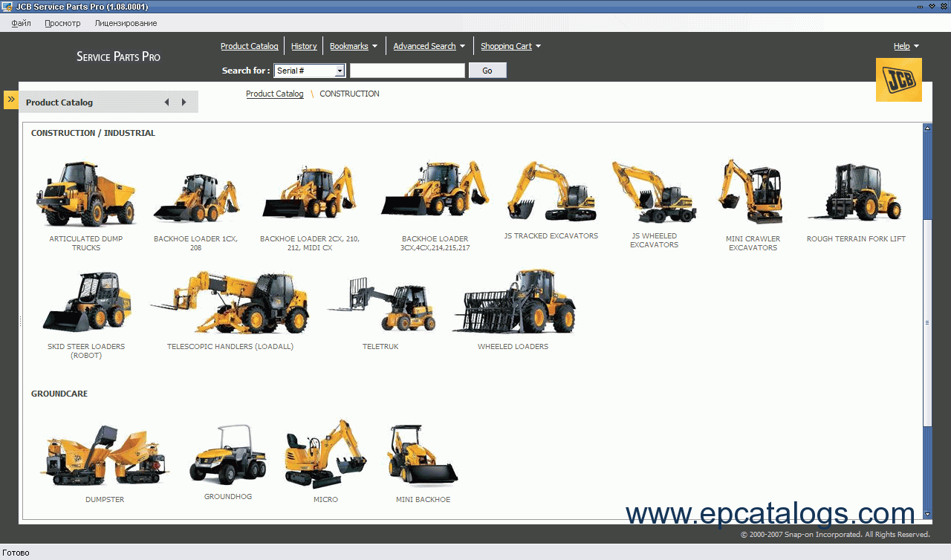Open the Serial # search type combo box
The height and width of the screenshot is (560, 951).
[309, 71]
